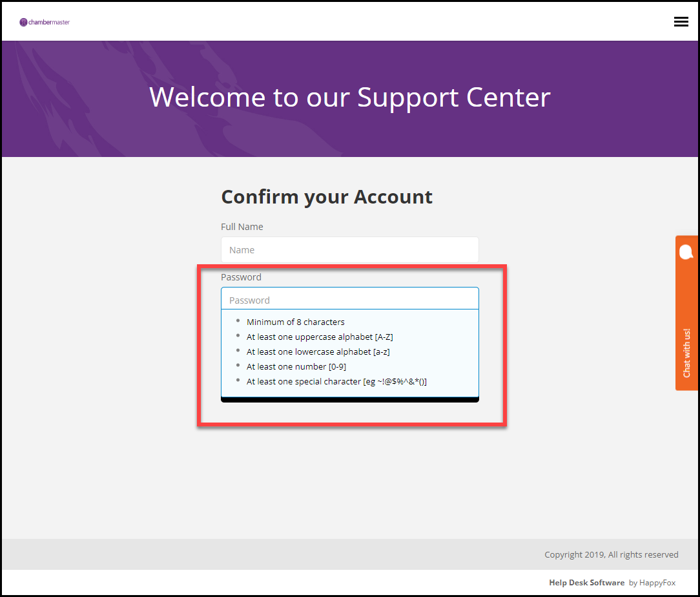Click the ChamberMaster logo
This screenshot has height=597, width=700.
[x=45, y=23]
